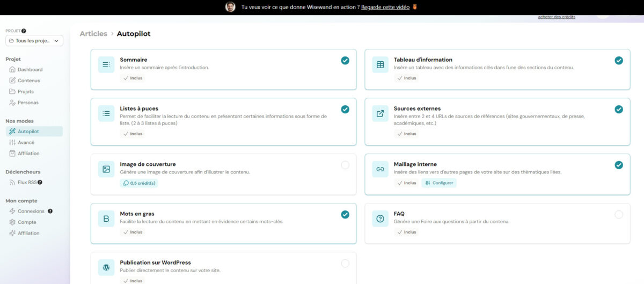Click the WordPress logo icon
Image resolution: width=644 pixels, height=284 pixels.
(x=106, y=267)
